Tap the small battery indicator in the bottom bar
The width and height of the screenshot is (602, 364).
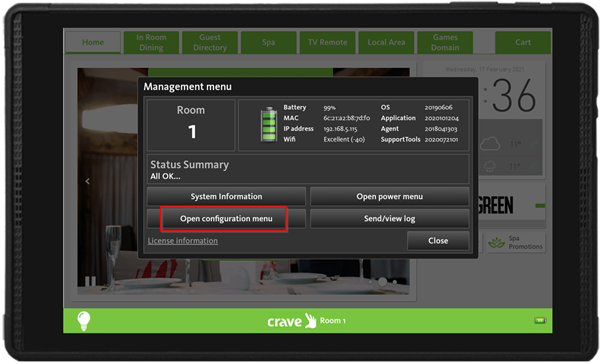pos(540,320)
